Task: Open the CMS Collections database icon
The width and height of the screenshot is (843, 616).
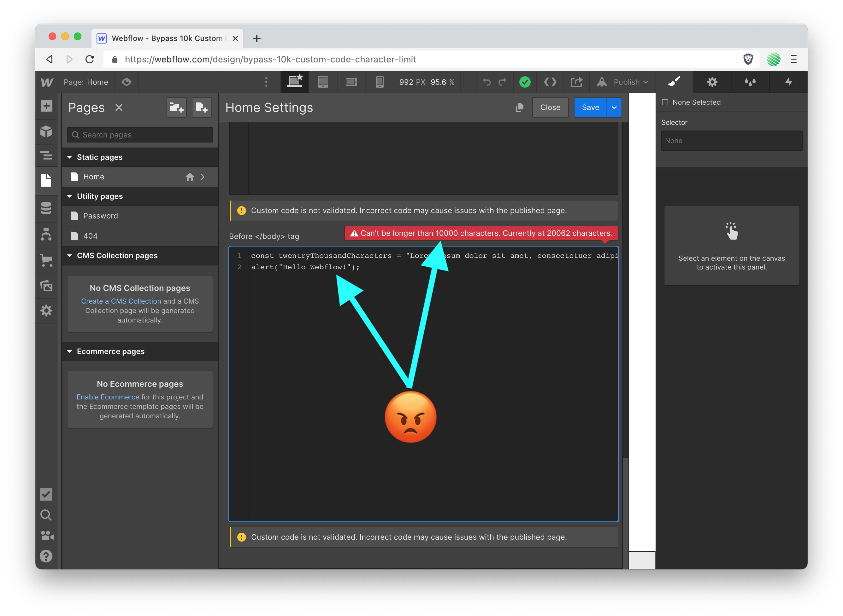Action: pos(46,208)
